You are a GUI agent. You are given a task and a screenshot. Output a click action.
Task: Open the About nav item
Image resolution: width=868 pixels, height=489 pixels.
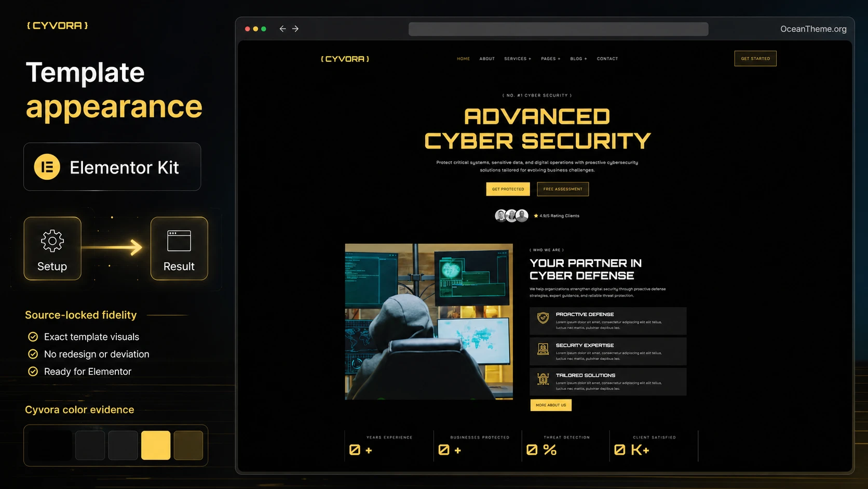[487, 59]
